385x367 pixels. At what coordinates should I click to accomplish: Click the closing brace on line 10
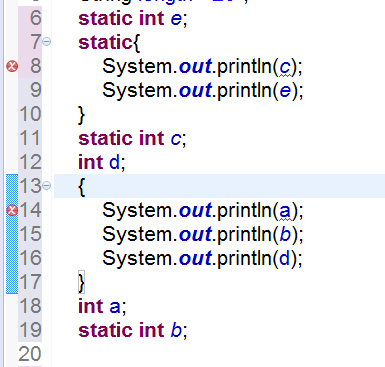81,115
